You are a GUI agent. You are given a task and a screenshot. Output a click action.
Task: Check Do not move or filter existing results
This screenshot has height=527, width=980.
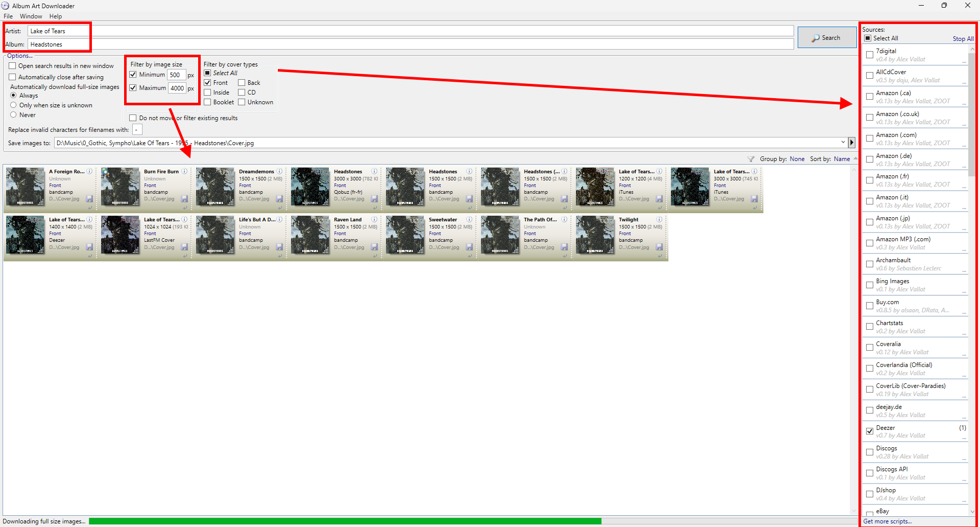point(133,118)
